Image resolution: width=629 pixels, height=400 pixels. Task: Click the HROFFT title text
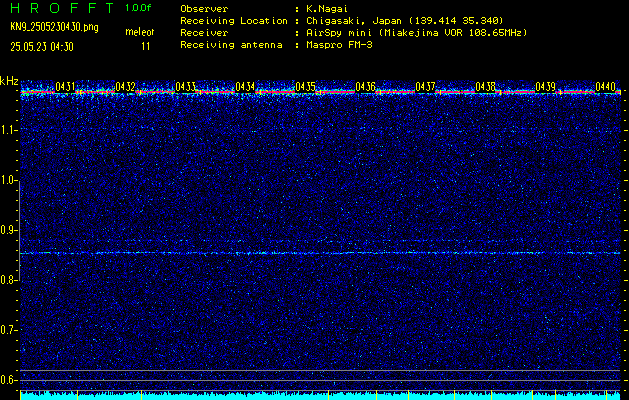click(x=62, y=8)
